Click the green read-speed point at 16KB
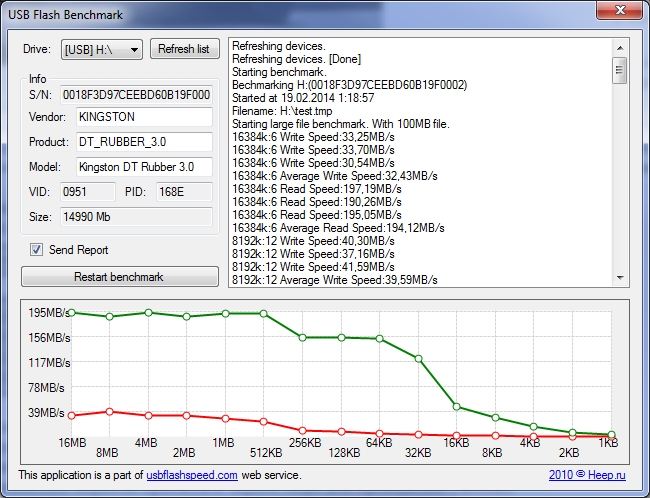 pyautogui.click(x=456, y=407)
